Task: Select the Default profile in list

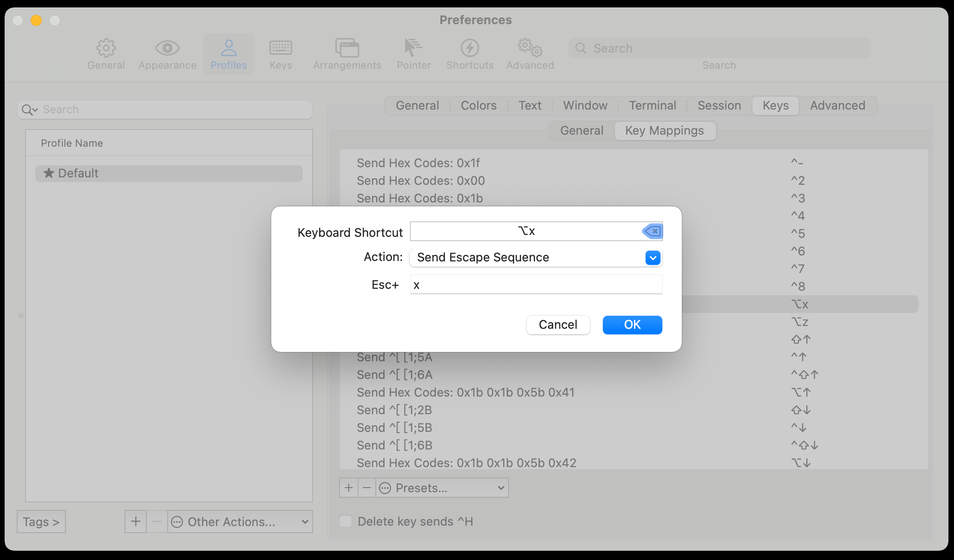Action: 169,173
